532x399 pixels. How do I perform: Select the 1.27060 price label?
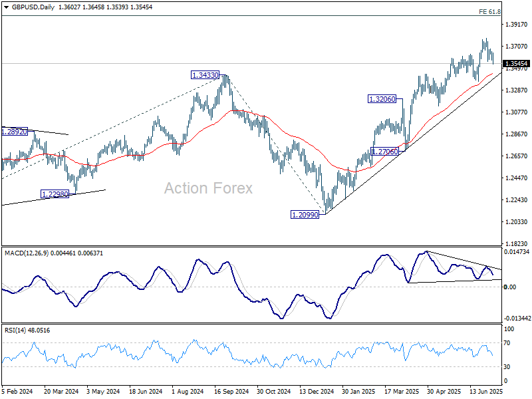tap(384, 152)
